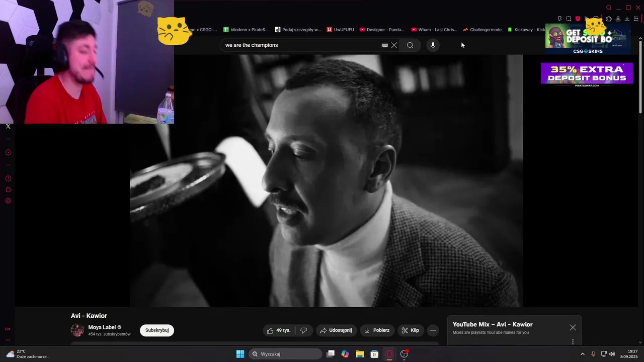Subscribe with the Subskrybuj button
Image resolution: width=644 pixels, height=362 pixels.
click(x=157, y=330)
